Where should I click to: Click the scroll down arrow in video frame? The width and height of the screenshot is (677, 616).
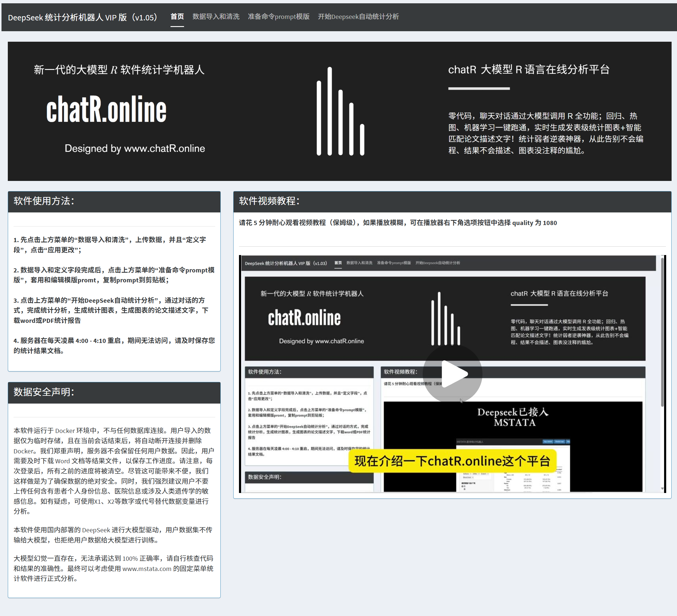[x=662, y=488]
